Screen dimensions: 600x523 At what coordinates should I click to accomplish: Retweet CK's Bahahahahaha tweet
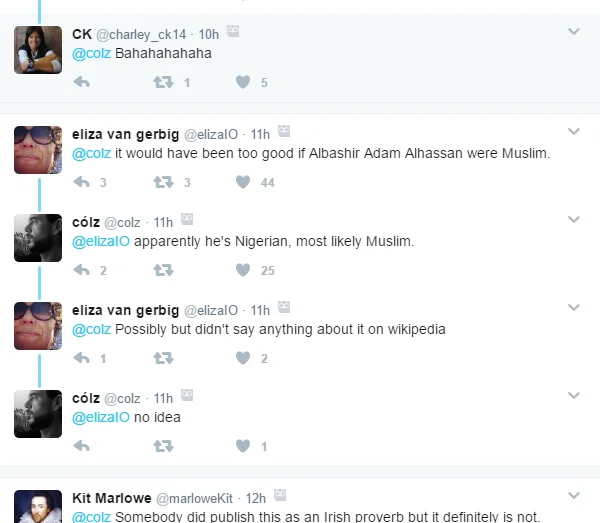(163, 82)
